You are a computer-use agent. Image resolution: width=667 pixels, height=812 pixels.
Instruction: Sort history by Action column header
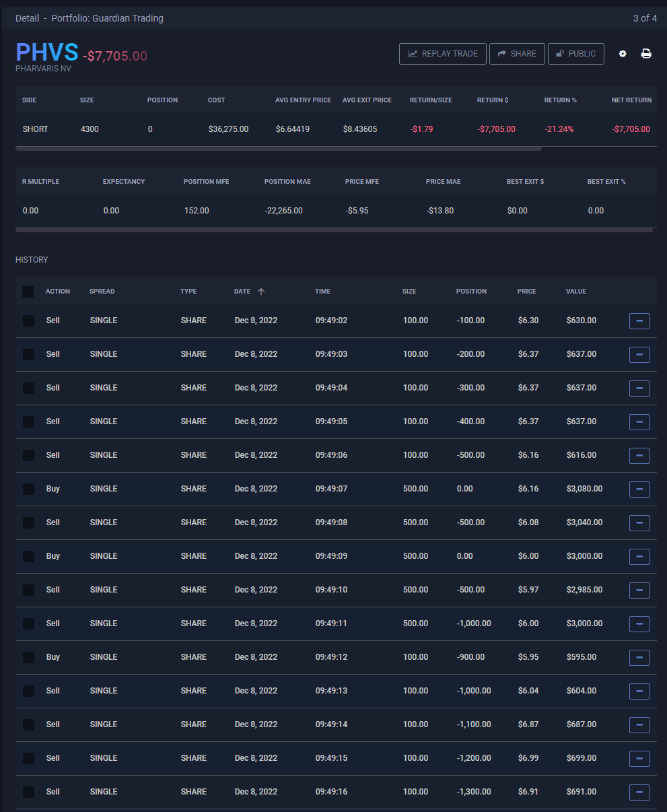tap(58, 292)
